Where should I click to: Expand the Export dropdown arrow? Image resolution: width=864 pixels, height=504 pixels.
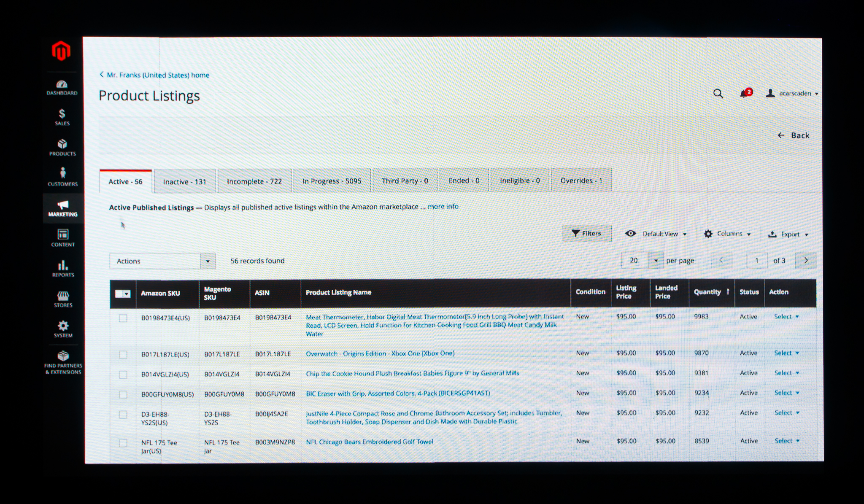(x=806, y=234)
